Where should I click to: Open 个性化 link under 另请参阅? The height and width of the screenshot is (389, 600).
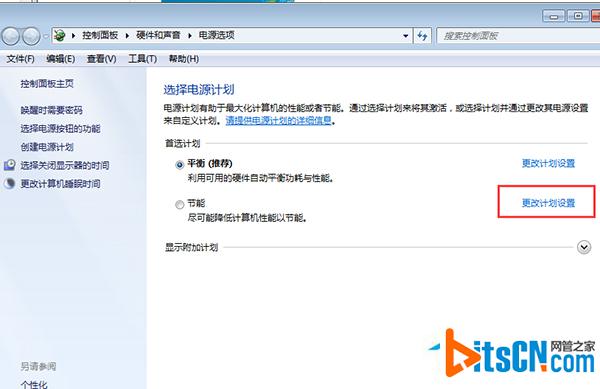(34, 384)
